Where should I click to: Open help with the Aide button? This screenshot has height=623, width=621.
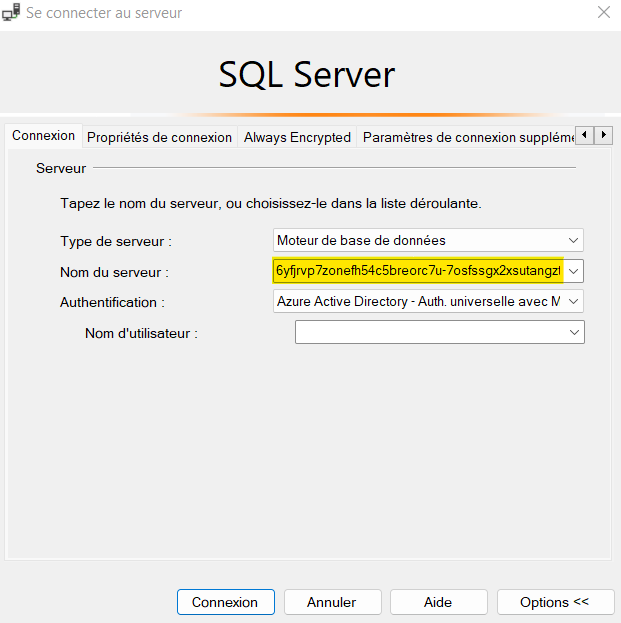438,602
